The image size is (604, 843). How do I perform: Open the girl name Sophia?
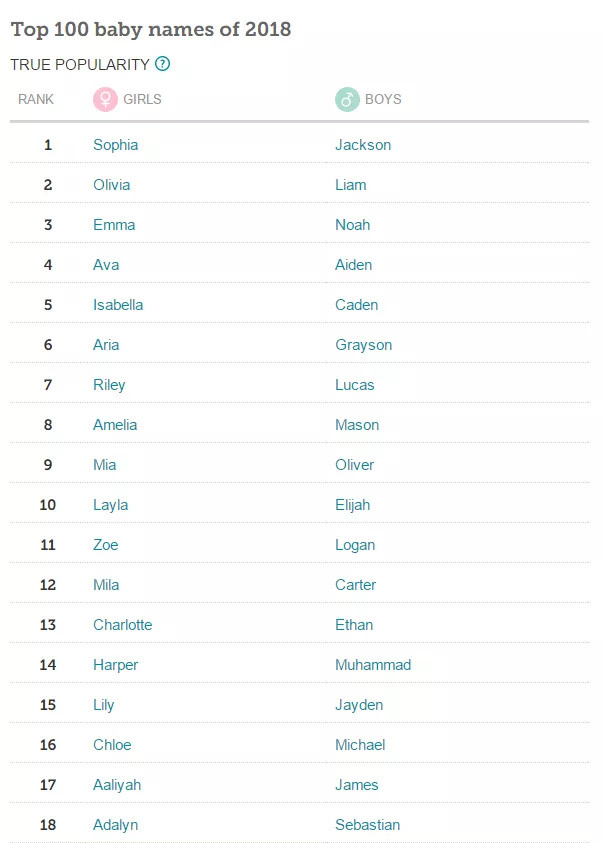click(116, 145)
